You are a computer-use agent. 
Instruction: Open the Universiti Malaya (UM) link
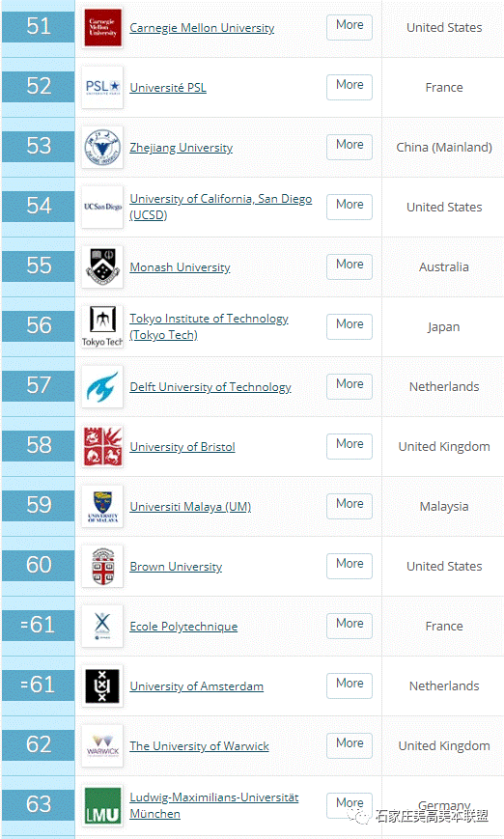pyautogui.click(x=190, y=507)
